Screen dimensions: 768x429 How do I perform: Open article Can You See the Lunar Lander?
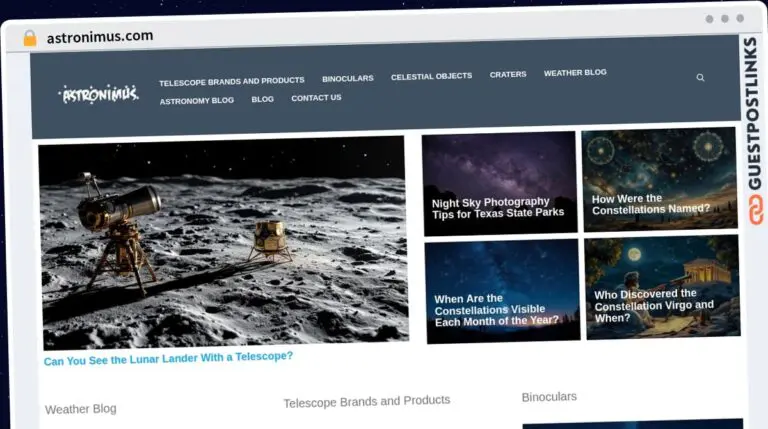tap(168, 358)
